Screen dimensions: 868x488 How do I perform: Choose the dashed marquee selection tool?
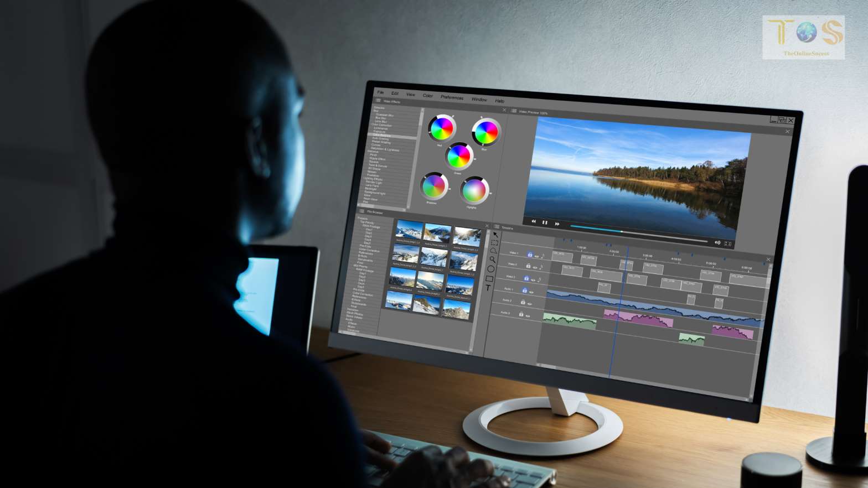(494, 243)
